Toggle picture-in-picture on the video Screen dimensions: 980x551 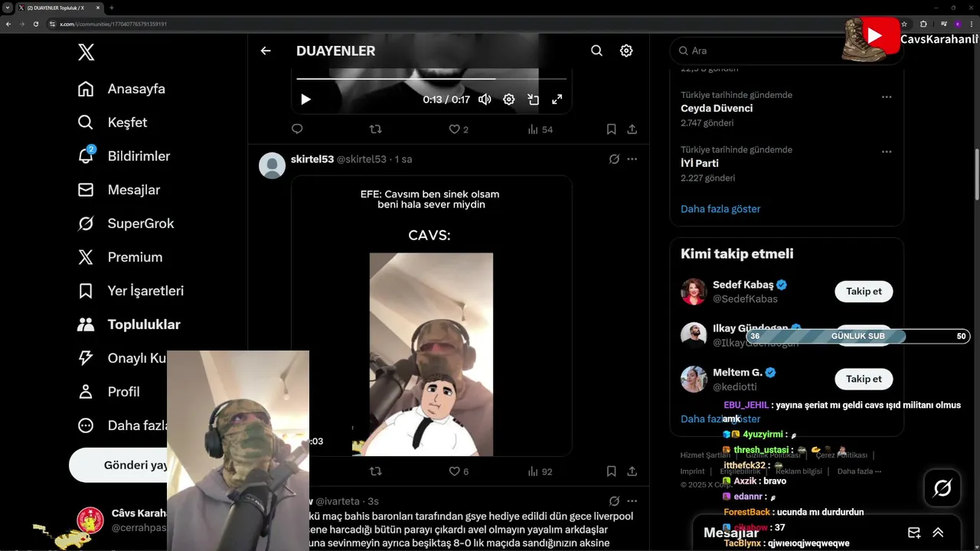[x=533, y=99]
